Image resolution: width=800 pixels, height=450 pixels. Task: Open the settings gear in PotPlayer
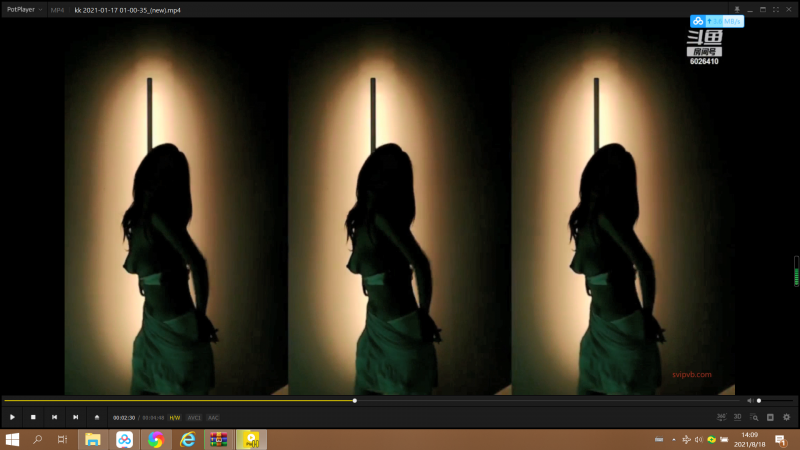coord(786,417)
